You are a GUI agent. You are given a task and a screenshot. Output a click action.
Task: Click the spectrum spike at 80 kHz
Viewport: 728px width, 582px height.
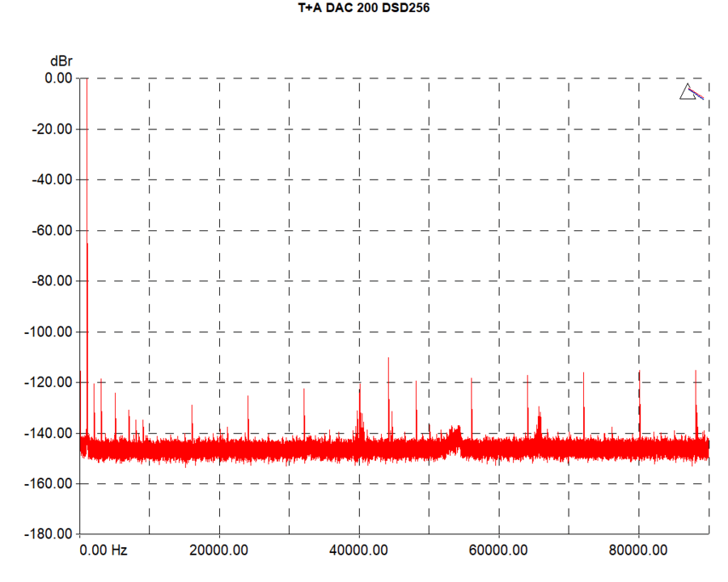[639, 373]
